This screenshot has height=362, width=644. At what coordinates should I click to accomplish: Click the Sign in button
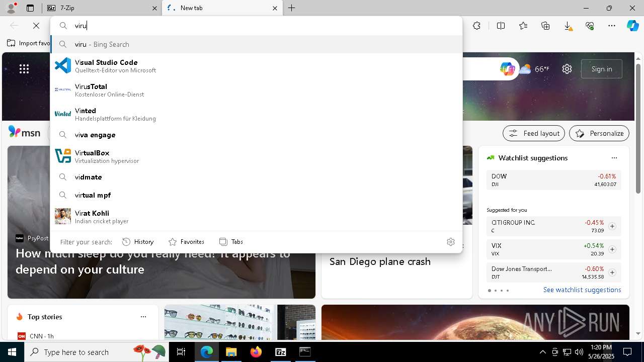click(602, 69)
